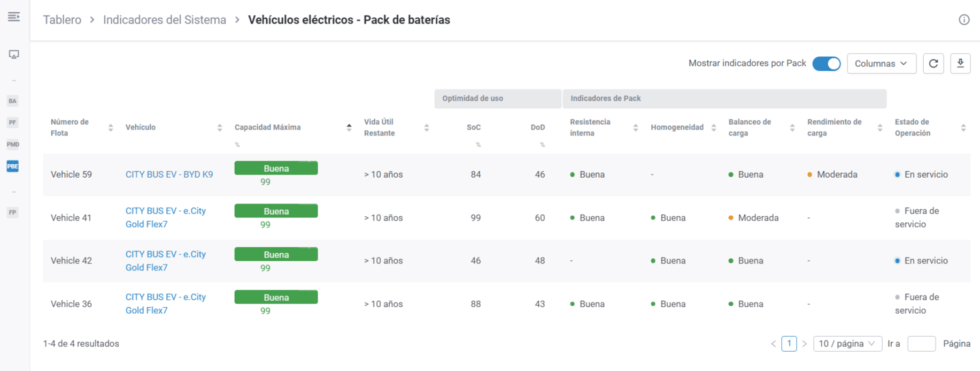Open the info icon in the header
Screen dimensions: 980x371
click(964, 20)
